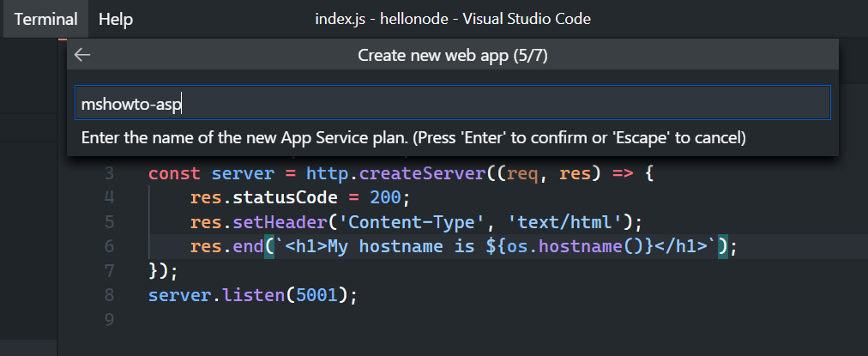Click line number 3 in the gutter
This screenshot has height=356, width=868.
pos(108,174)
